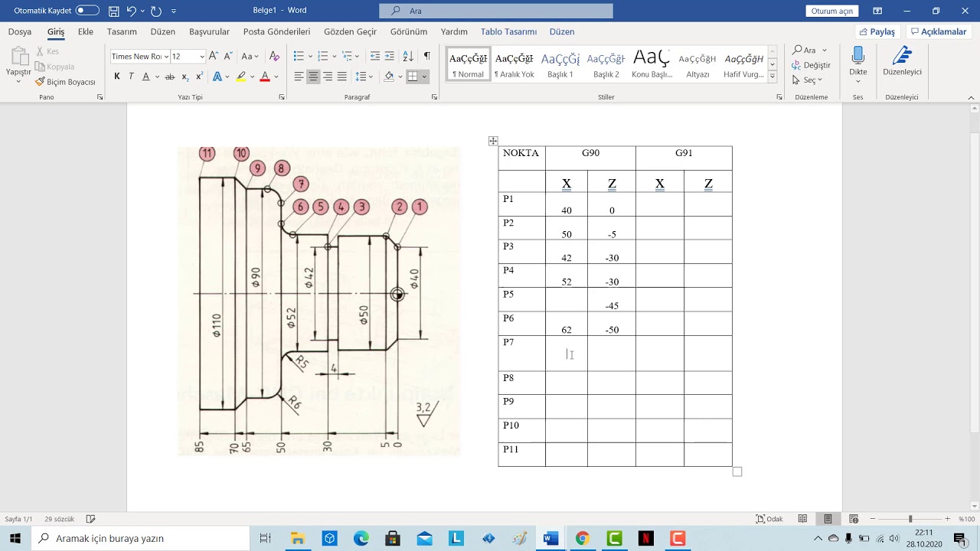
Task: Open the font size dropdown
Action: point(202,57)
